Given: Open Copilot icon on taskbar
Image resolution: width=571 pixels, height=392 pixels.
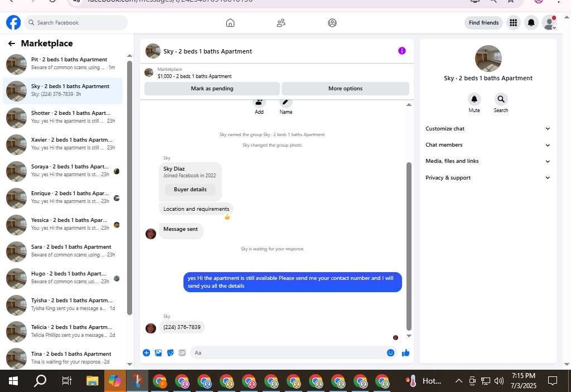Looking at the screenshot, I should click(x=115, y=381).
